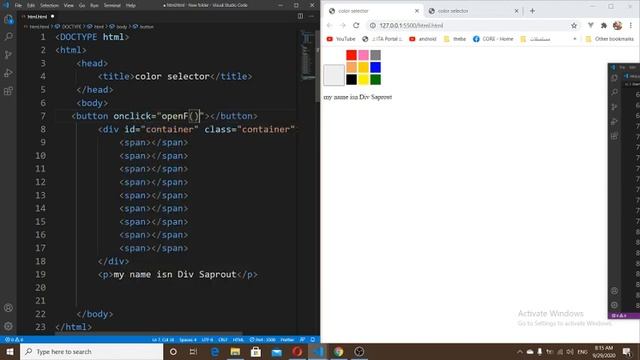The height and width of the screenshot is (360, 640).
Task: Click the Type here to search box
Action: 92,351
